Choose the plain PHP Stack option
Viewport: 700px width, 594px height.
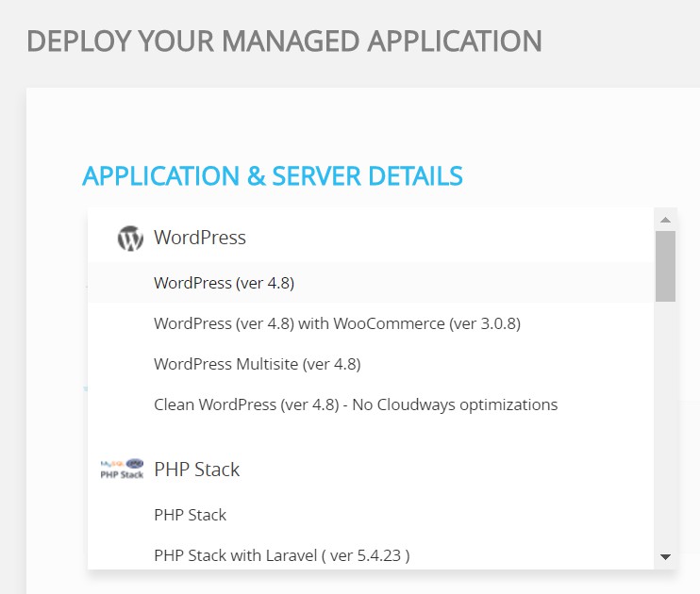tap(371, 515)
